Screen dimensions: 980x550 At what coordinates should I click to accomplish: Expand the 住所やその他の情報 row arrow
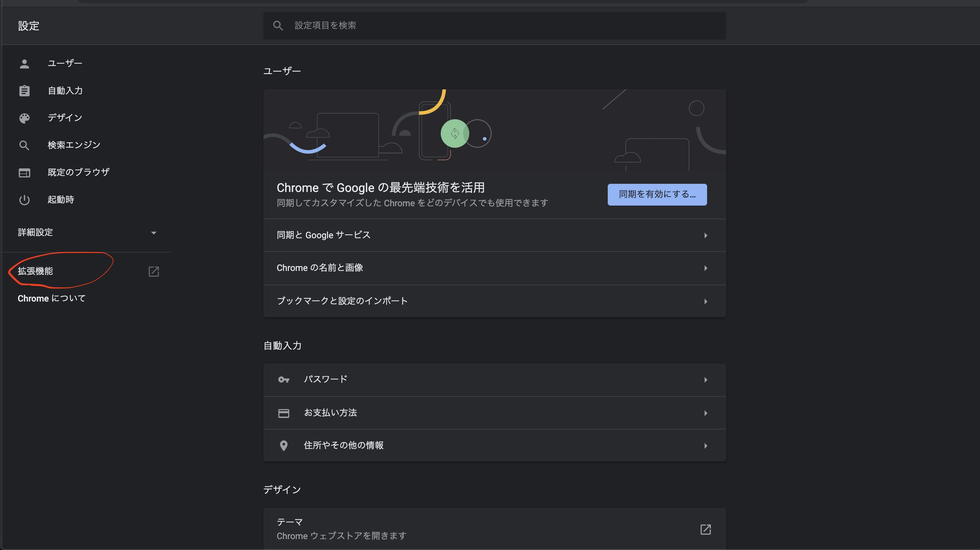pos(706,446)
